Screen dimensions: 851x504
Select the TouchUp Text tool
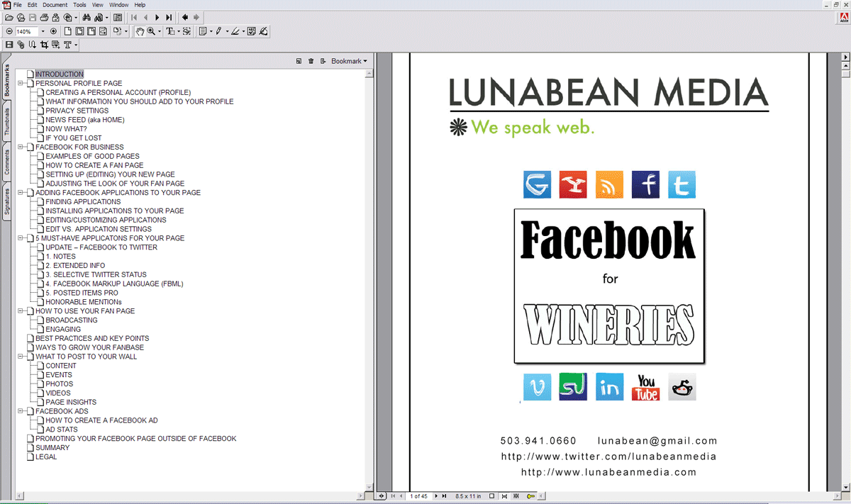coord(67,45)
